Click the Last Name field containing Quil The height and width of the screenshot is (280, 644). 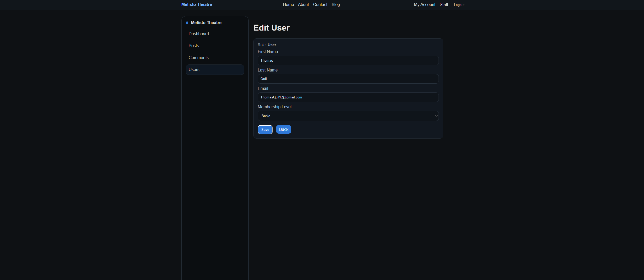tap(348, 79)
